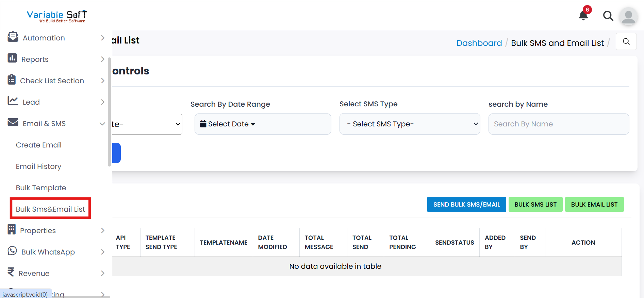
Task: Open the Select Date range picker
Action: pyautogui.click(x=263, y=124)
